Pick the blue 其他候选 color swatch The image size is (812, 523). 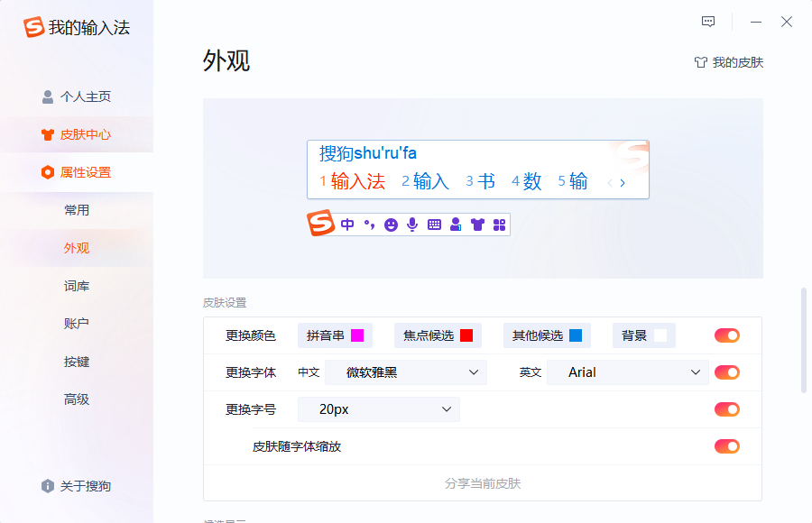pos(576,335)
